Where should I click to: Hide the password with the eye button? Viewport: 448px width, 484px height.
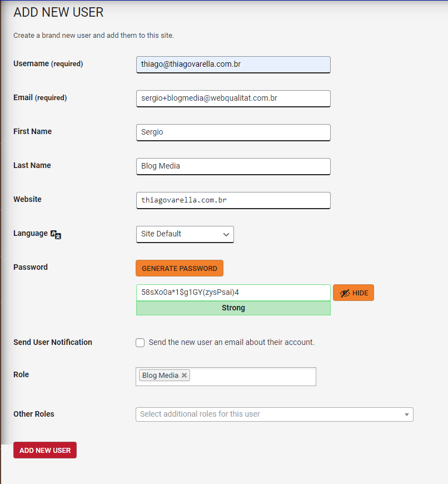tap(354, 293)
